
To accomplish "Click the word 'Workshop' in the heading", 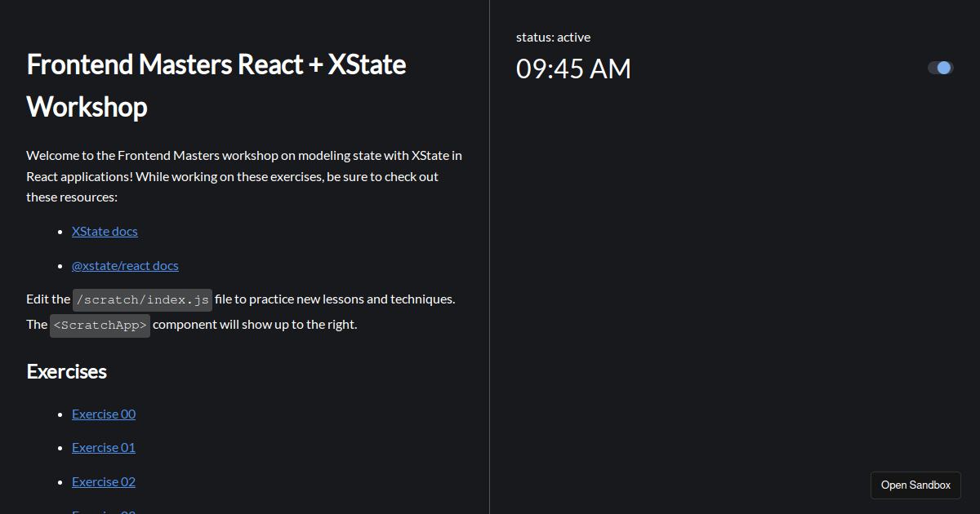I will (87, 106).
